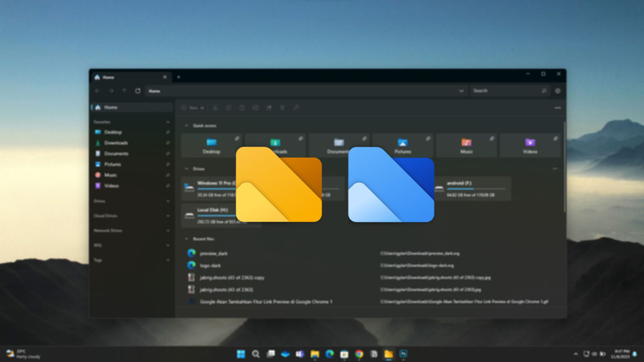Click the Share toolbar icon
The height and width of the screenshot is (362, 644).
[x=269, y=108]
